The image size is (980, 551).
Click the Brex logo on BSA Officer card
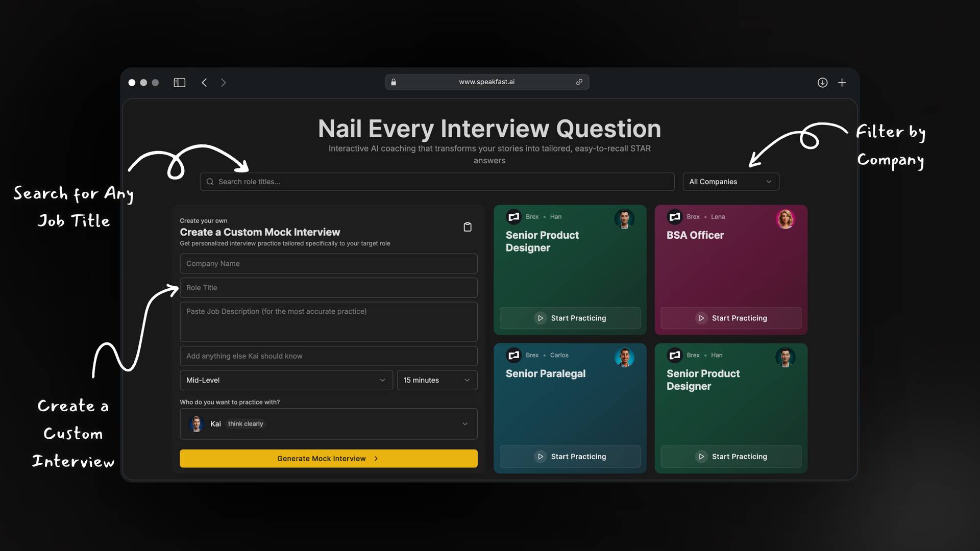pos(675,217)
